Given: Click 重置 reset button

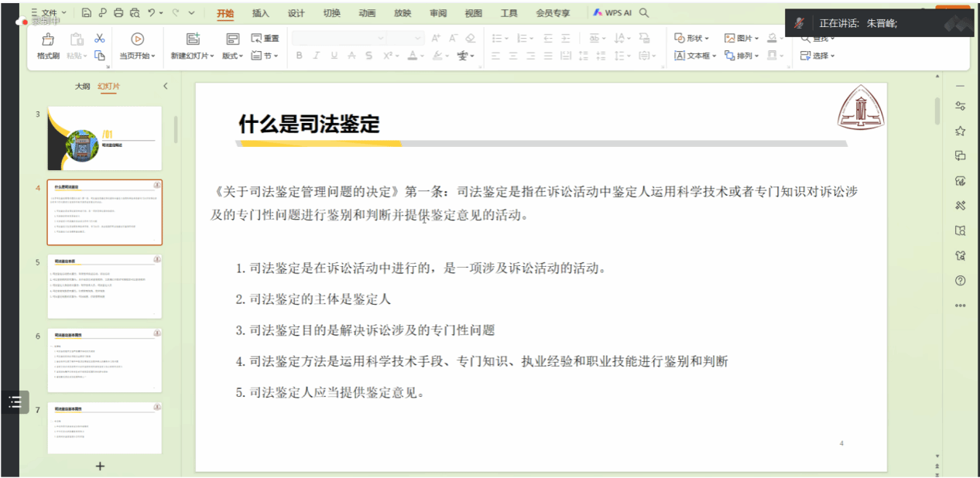Looking at the screenshot, I should click(x=266, y=38).
